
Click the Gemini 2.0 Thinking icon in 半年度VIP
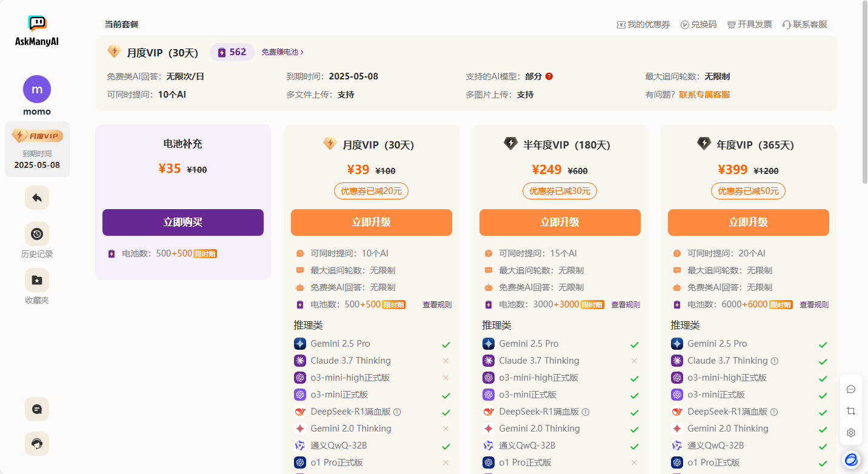click(489, 429)
